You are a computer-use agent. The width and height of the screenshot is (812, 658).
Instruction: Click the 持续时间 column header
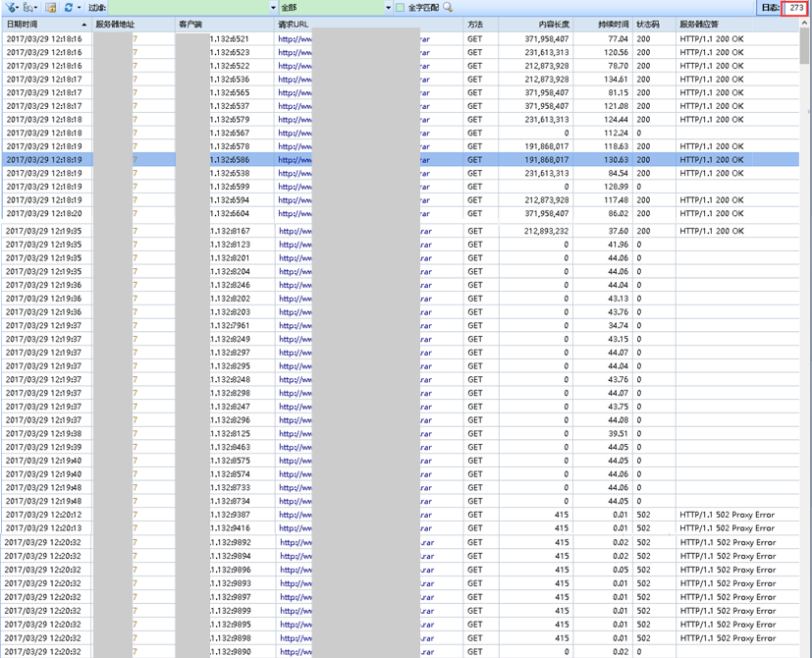tap(614, 24)
